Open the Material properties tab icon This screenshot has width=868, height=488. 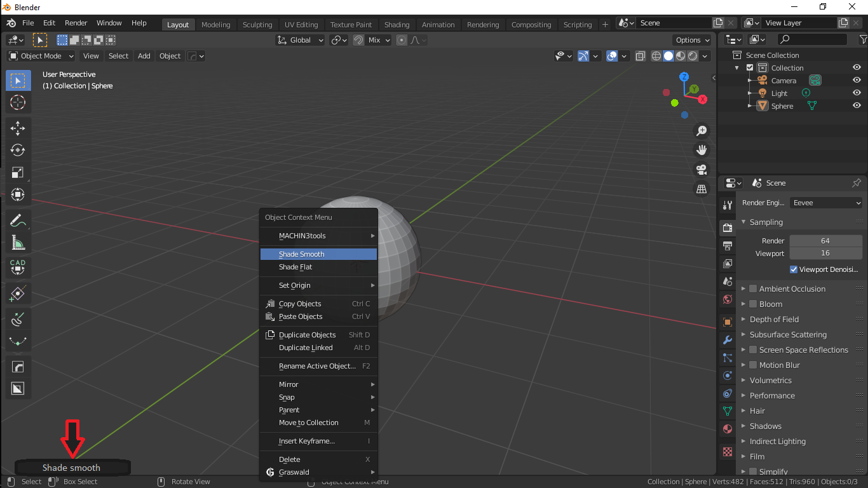tap(728, 429)
